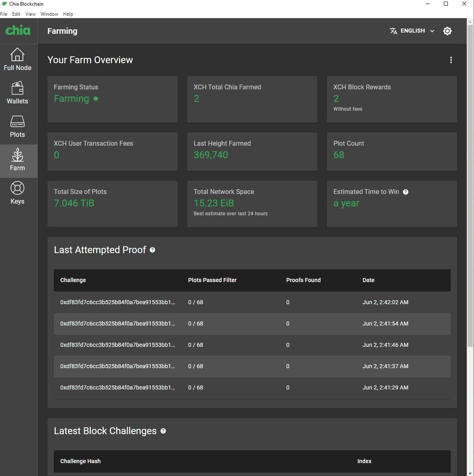Click the scrollbar up arrow
Screen dimensions: 474x476
pos(470,22)
